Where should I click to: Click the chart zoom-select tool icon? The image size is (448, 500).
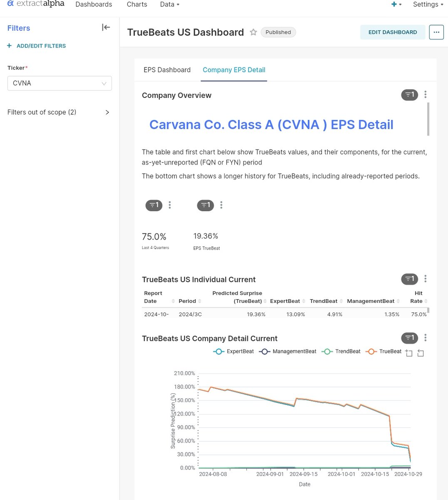coord(409,353)
